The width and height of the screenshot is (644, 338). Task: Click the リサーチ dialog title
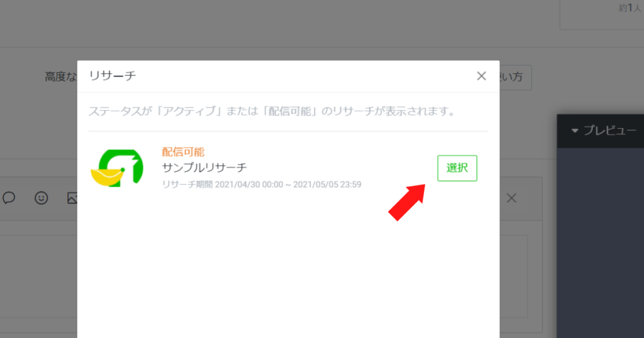click(113, 76)
